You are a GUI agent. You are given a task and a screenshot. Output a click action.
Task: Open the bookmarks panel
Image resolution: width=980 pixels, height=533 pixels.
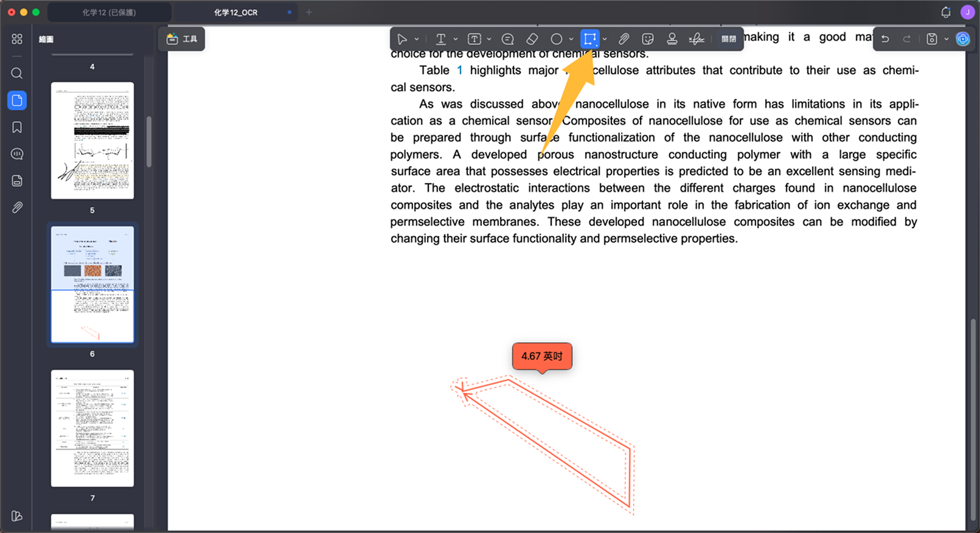[x=17, y=127]
